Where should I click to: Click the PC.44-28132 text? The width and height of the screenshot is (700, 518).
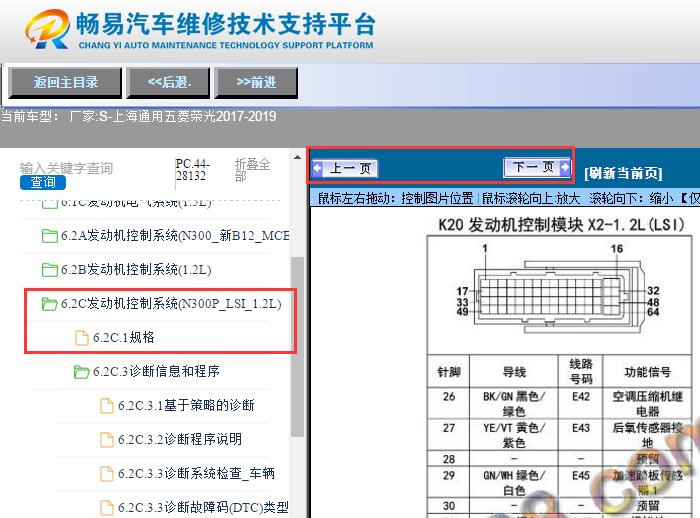tap(192, 170)
